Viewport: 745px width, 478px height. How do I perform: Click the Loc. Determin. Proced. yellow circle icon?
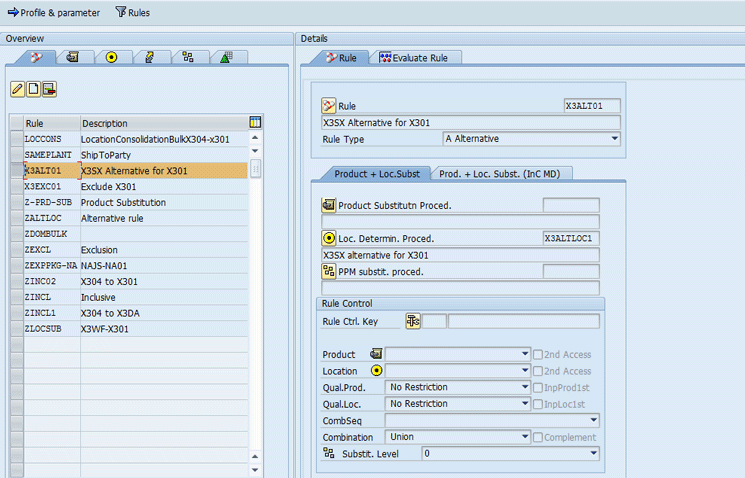click(329, 238)
